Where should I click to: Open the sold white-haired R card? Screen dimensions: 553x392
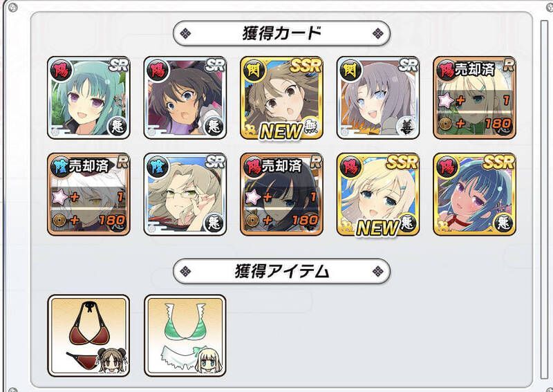88,194
